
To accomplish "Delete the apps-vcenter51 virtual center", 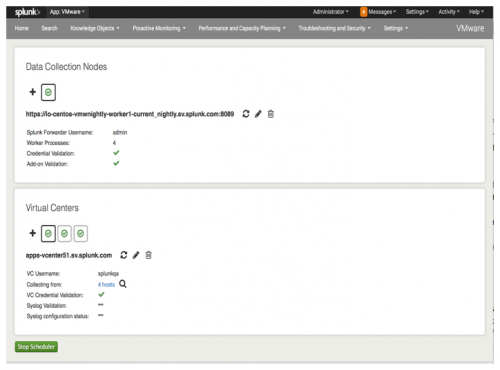I will coord(149,255).
